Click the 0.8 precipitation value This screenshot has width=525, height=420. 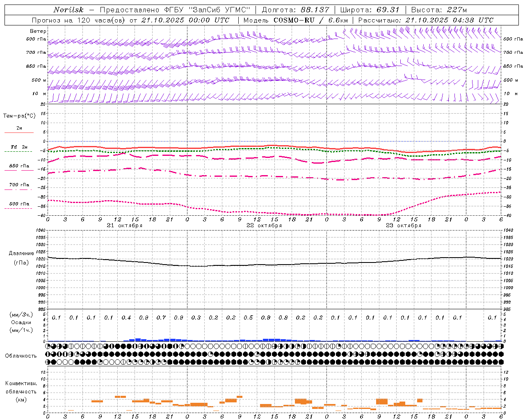pyautogui.click(x=283, y=317)
